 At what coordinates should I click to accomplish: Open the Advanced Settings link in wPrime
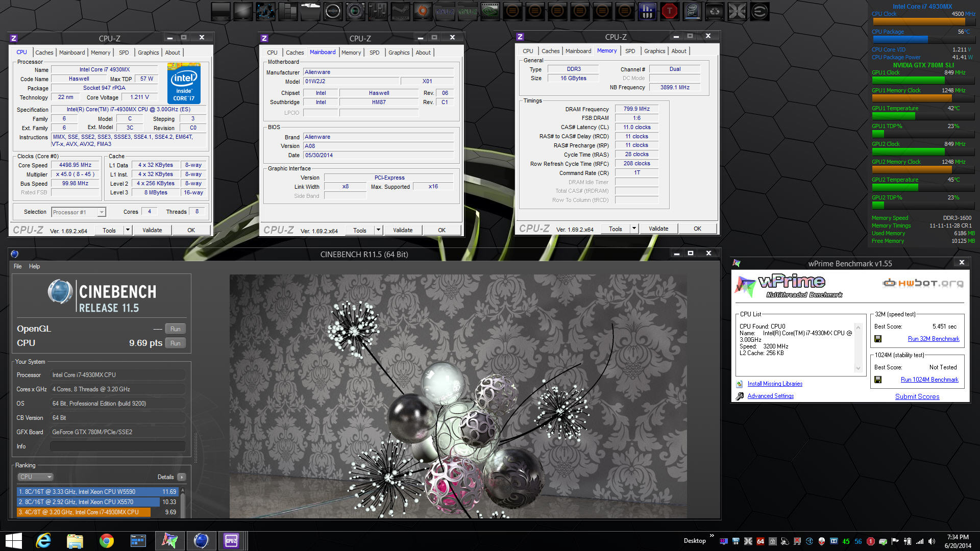pos(770,396)
